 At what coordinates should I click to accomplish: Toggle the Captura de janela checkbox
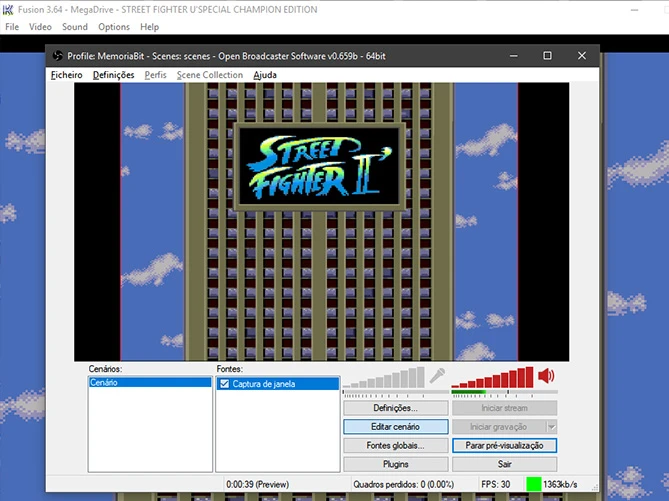[224, 384]
